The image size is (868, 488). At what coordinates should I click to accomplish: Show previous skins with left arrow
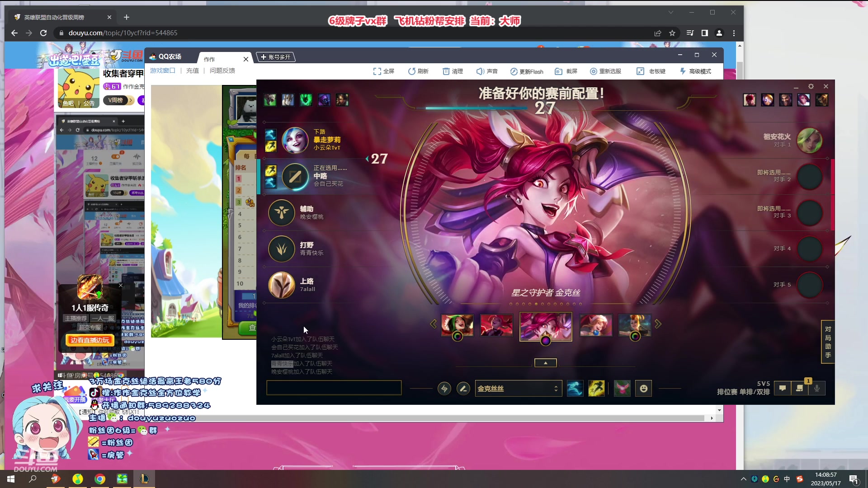click(x=433, y=324)
